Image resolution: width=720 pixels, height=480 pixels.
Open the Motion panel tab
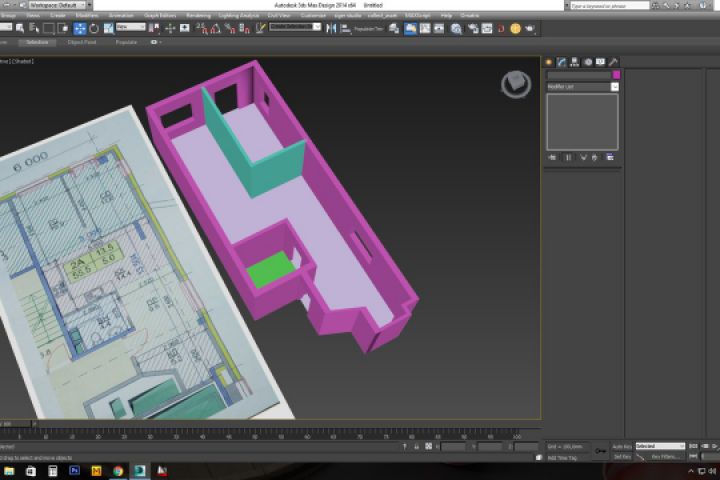(x=588, y=62)
